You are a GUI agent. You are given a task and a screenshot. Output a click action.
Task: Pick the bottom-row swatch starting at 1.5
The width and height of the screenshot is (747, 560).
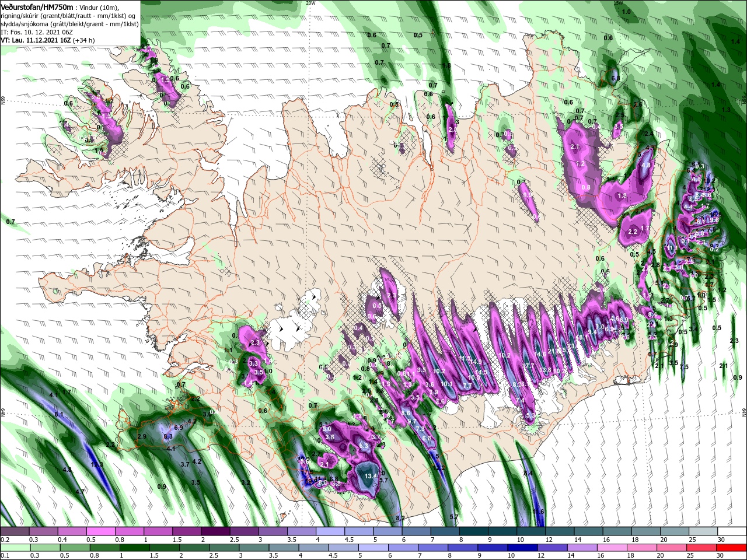pos(164,548)
